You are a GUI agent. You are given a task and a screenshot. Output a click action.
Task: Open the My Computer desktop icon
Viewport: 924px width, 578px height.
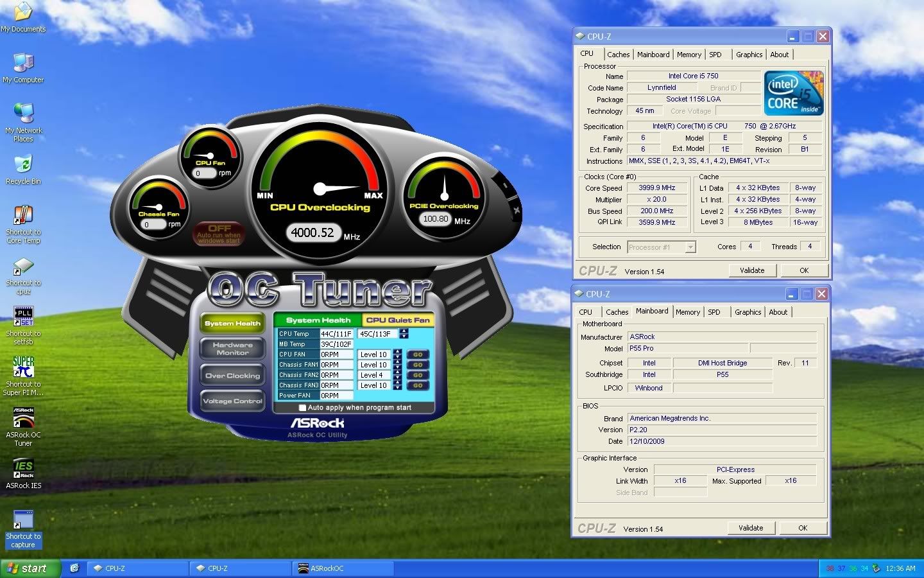[23, 67]
